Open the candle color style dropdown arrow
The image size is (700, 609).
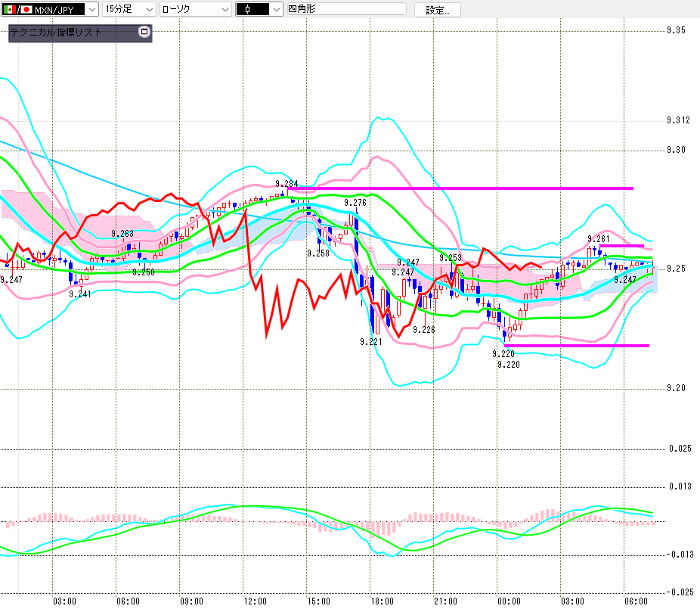[277, 9]
